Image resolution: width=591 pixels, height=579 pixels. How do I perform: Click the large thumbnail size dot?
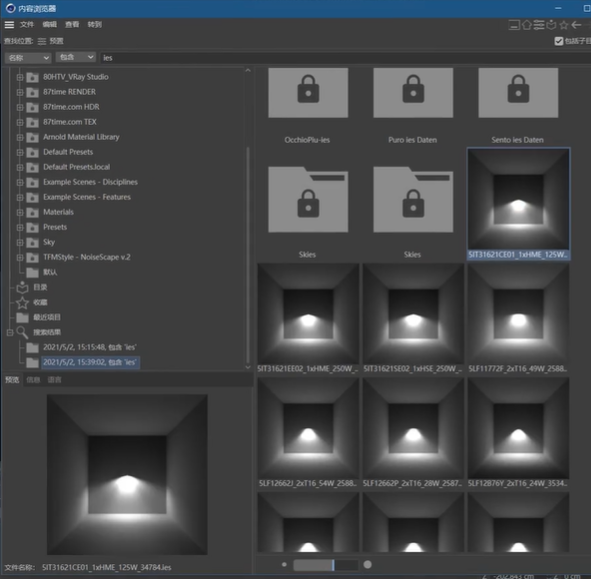[x=367, y=564]
